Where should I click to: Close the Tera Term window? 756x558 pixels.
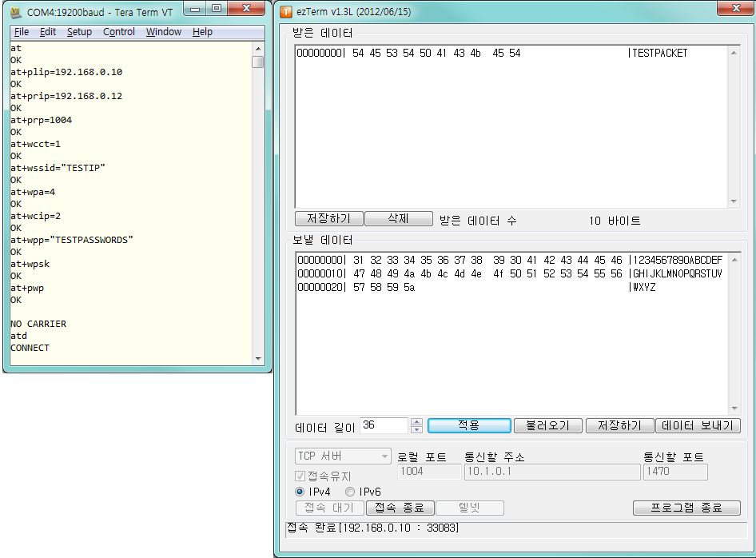[246, 8]
